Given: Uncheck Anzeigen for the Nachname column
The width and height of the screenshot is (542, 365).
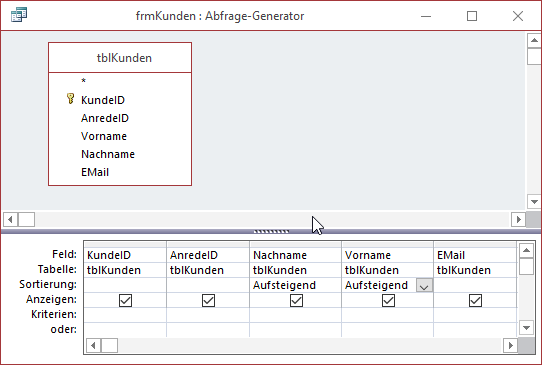Looking at the screenshot, I should tap(296, 300).
